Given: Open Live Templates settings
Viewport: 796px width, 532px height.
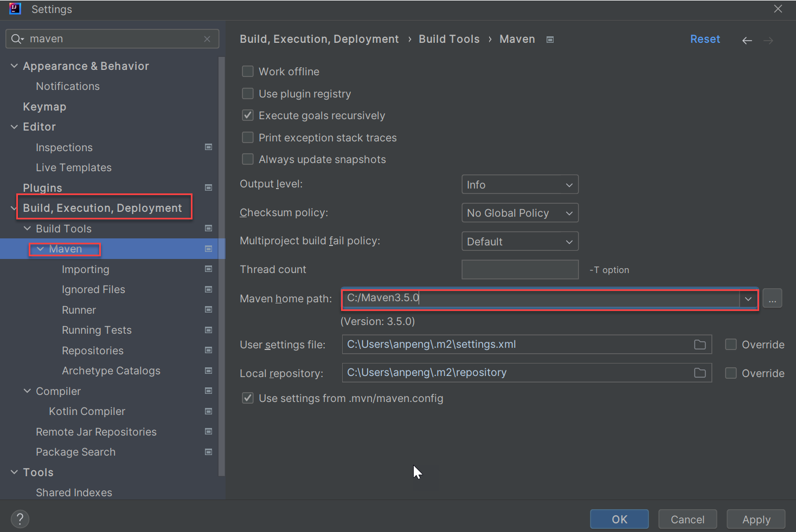Looking at the screenshot, I should 74,167.
